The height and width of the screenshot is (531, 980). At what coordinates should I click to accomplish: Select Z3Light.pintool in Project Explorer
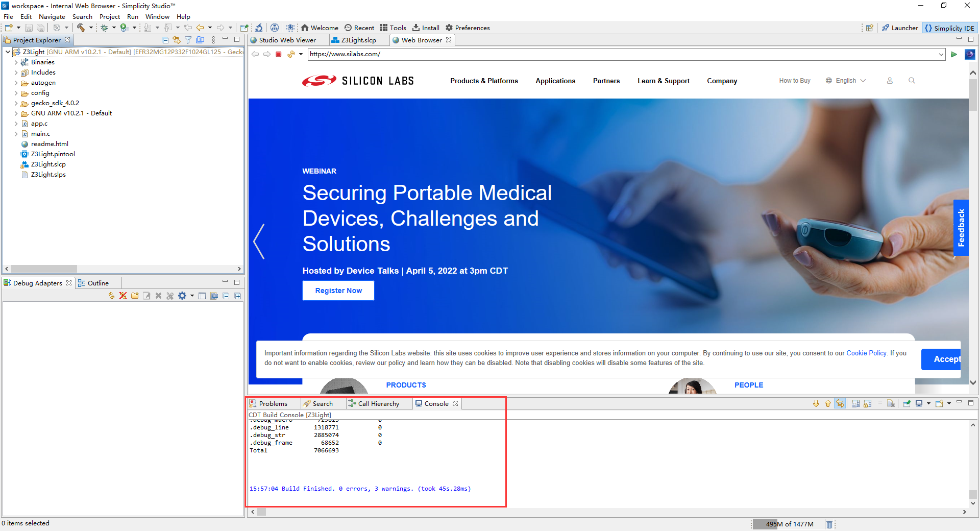coord(53,154)
